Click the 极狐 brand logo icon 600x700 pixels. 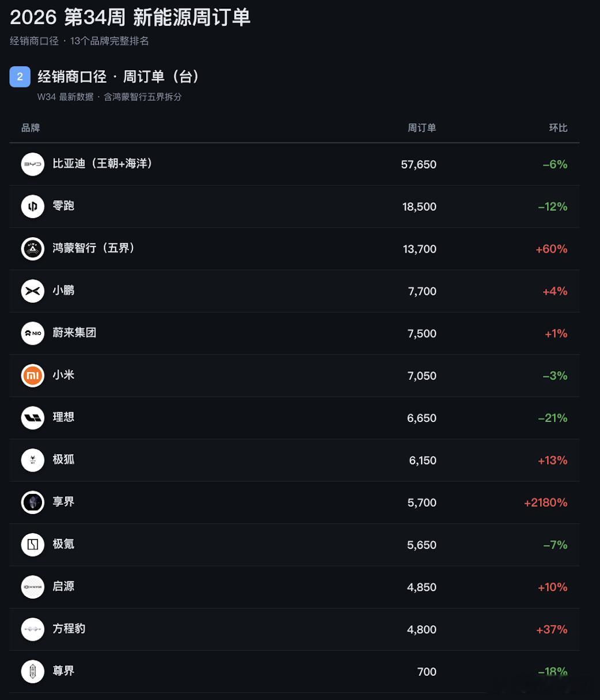click(x=33, y=460)
